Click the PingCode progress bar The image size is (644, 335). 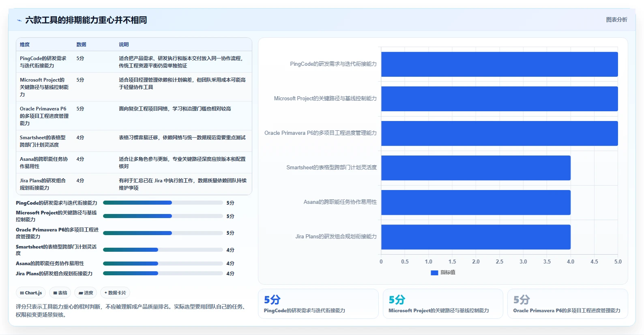163,203
